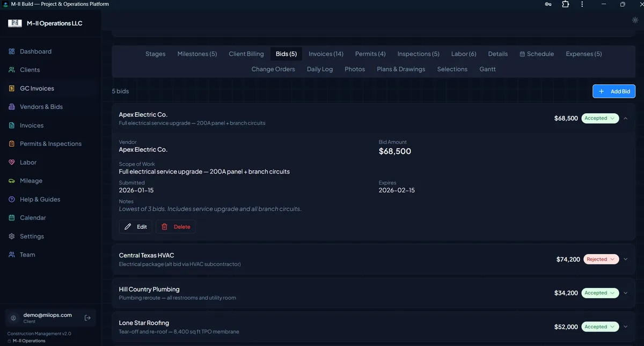Expand the Hill Country Plumbing bid chevron

626,293
